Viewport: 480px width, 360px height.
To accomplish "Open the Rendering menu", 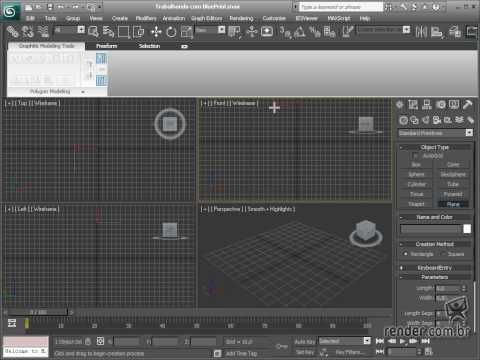I will coord(241,18).
